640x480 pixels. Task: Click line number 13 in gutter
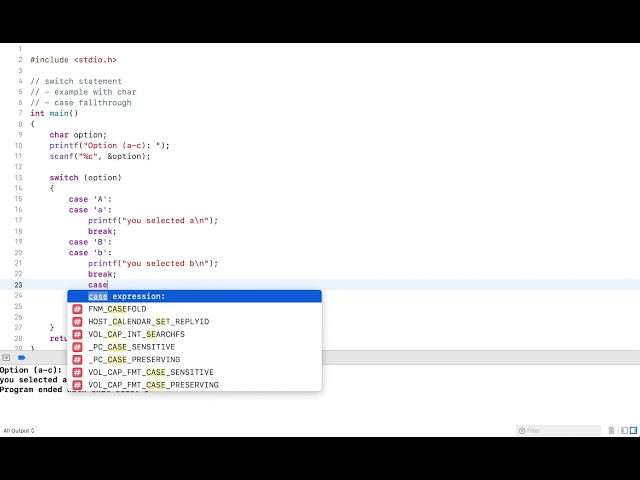[x=18, y=178]
